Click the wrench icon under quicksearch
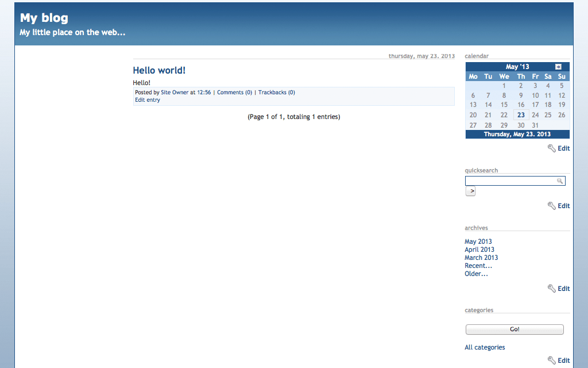Viewport: 588px width, 368px height. [x=551, y=206]
